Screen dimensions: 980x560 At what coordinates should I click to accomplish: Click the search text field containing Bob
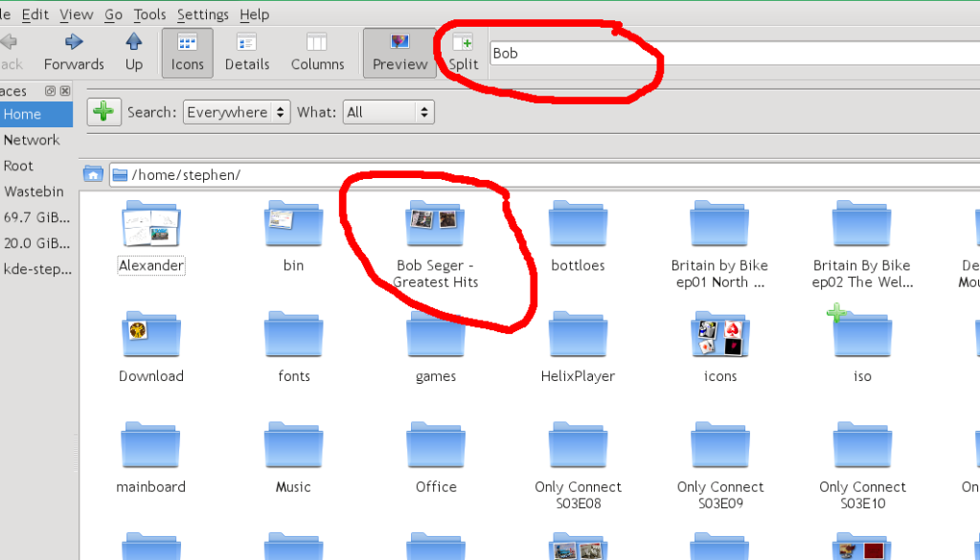pos(735,53)
